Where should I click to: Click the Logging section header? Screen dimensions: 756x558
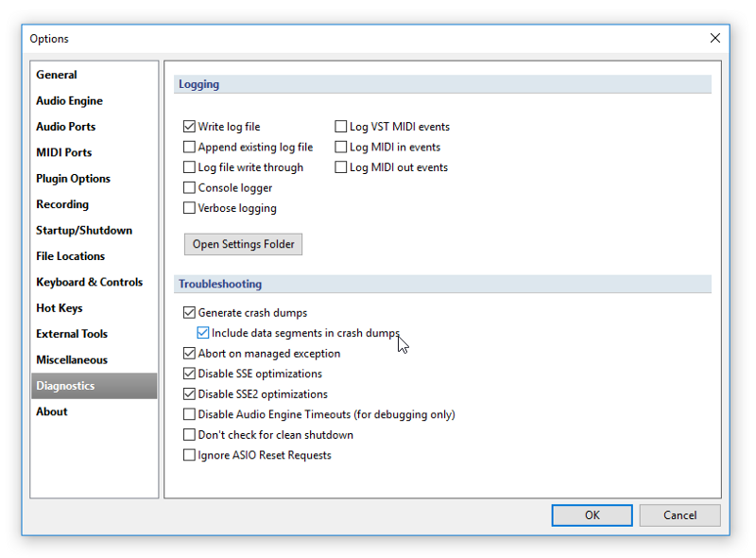[442, 84]
